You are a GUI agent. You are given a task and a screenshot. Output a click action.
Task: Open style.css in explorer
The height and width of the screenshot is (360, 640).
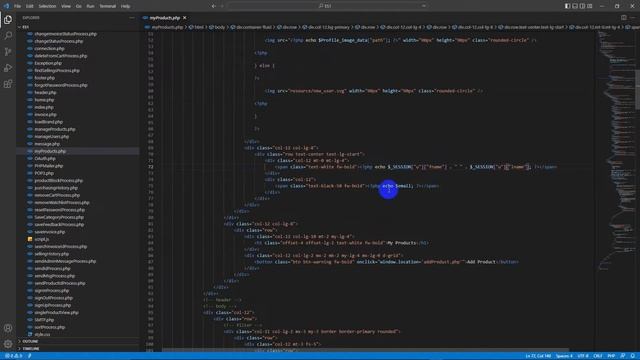click(x=42, y=334)
